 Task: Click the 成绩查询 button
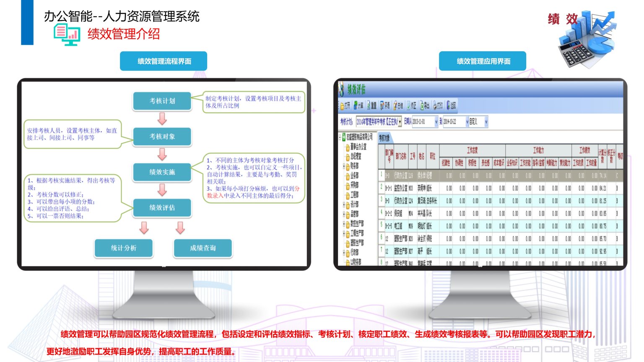[203, 248]
